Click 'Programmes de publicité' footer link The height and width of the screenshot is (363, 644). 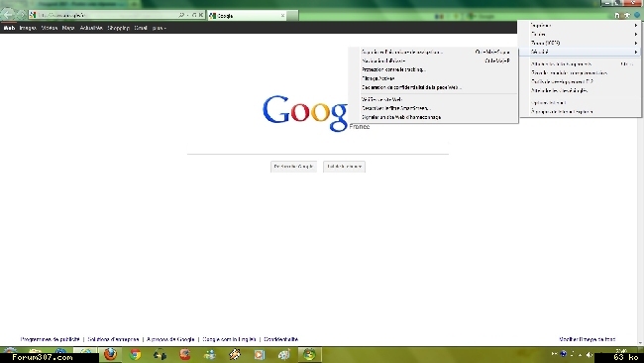[x=51, y=339]
